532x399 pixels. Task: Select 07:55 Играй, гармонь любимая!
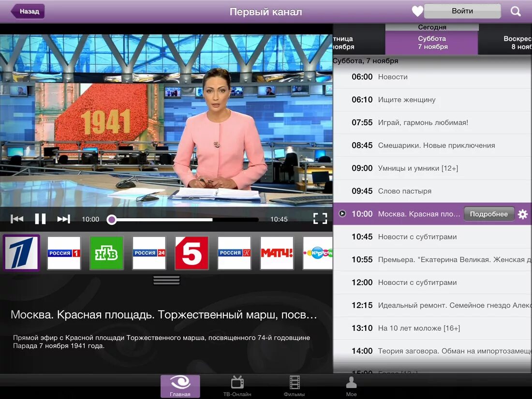(x=432, y=122)
